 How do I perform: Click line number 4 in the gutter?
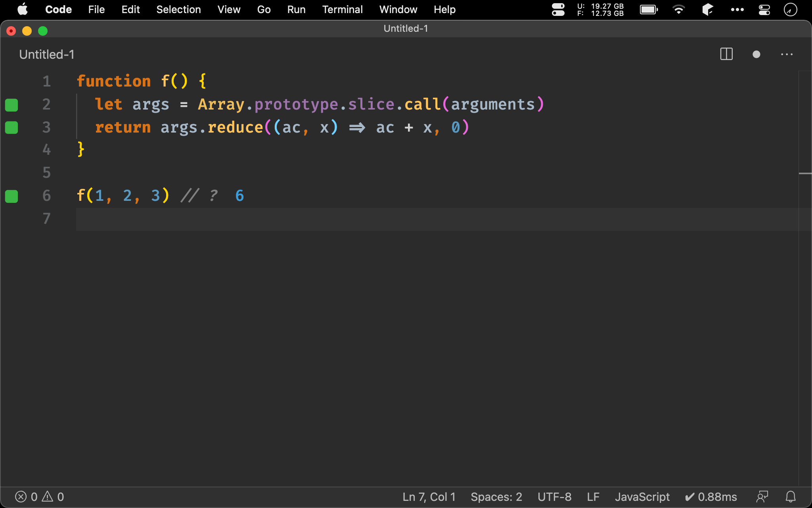coord(46,150)
